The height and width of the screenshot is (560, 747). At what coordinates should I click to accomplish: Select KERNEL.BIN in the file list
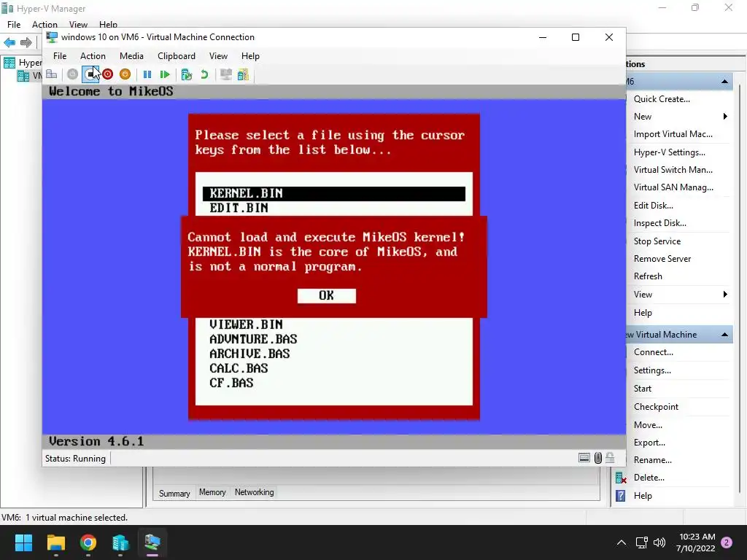point(334,193)
